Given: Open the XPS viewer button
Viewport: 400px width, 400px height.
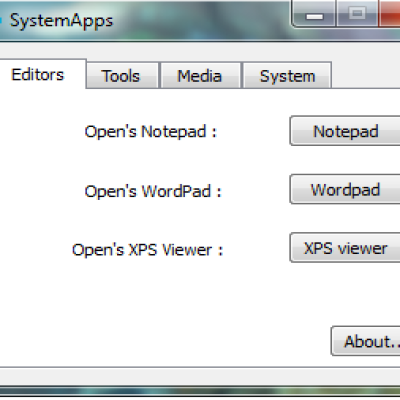Looking at the screenshot, I should (345, 248).
